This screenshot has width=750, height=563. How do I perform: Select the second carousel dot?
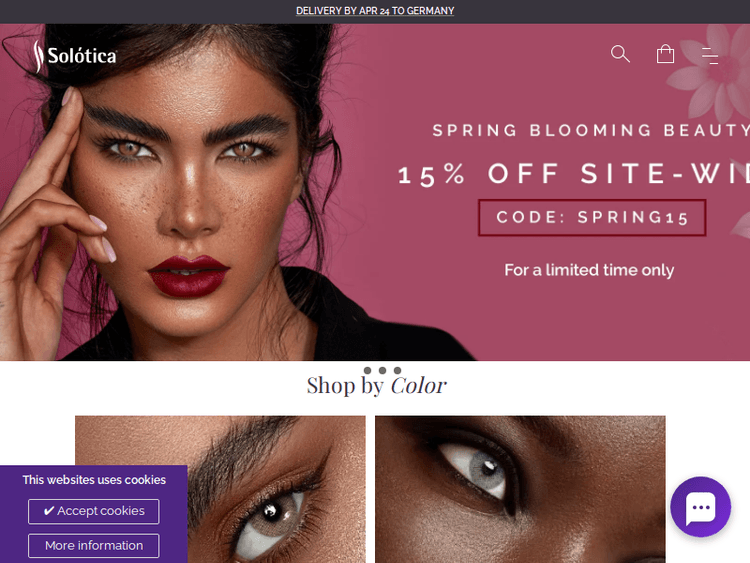(382, 370)
